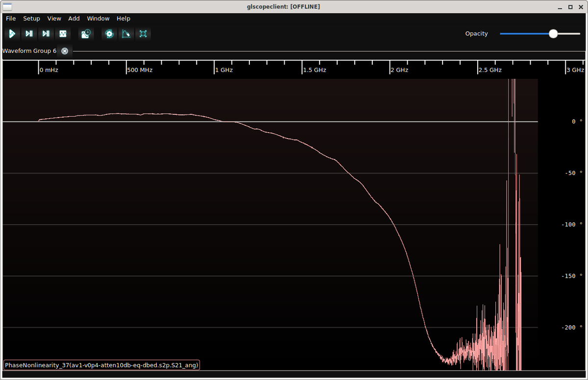Click the 1.5 GHz frequency axis label
This screenshot has height=380, width=588.
point(314,70)
